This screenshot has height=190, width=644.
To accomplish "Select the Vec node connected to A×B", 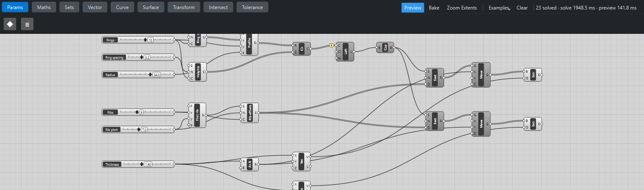I will tap(301, 161).
